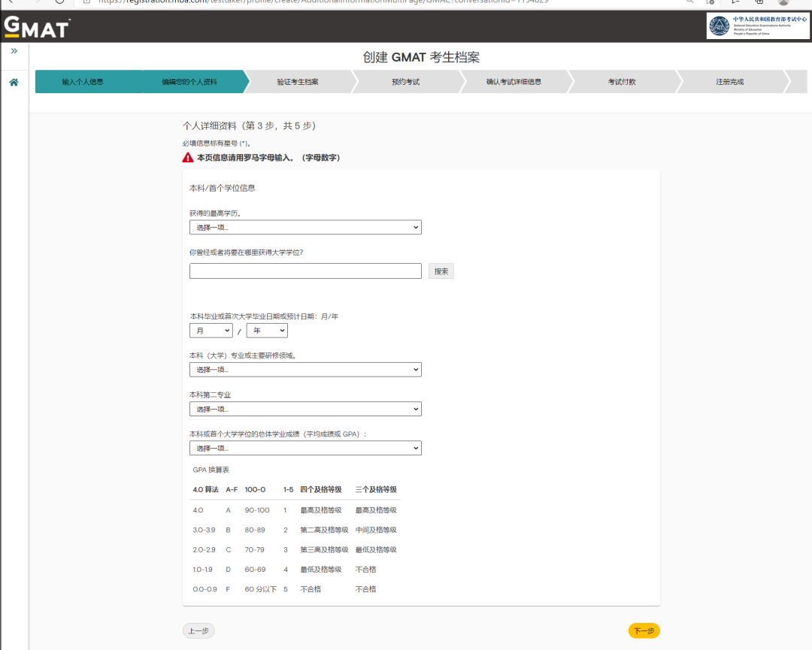Click the 本页信息请用罗马字母输入 warning text
This screenshot has height=650, width=812.
(x=268, y=157)
